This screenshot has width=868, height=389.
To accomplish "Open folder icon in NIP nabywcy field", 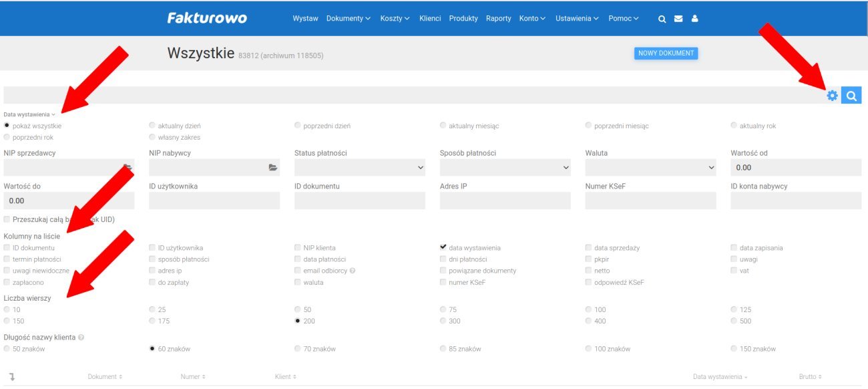I will tap(272, 168).
